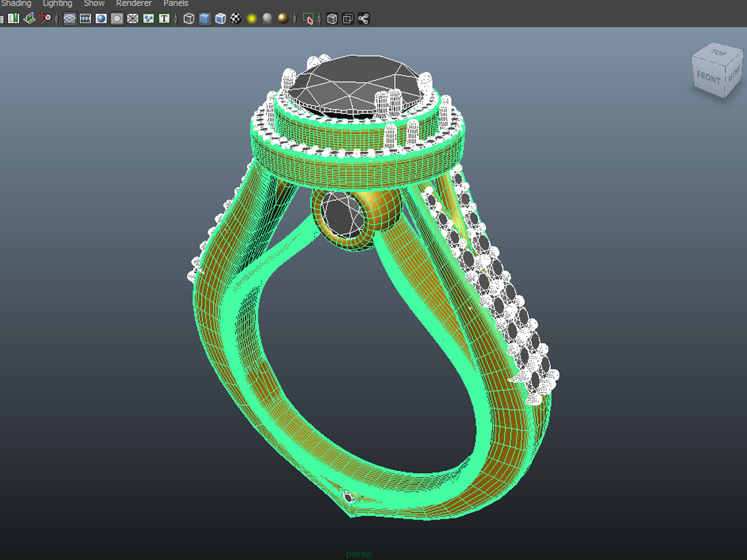Click the Image Plane icon
Screen dimensions: 747x560
pos(29,19)
